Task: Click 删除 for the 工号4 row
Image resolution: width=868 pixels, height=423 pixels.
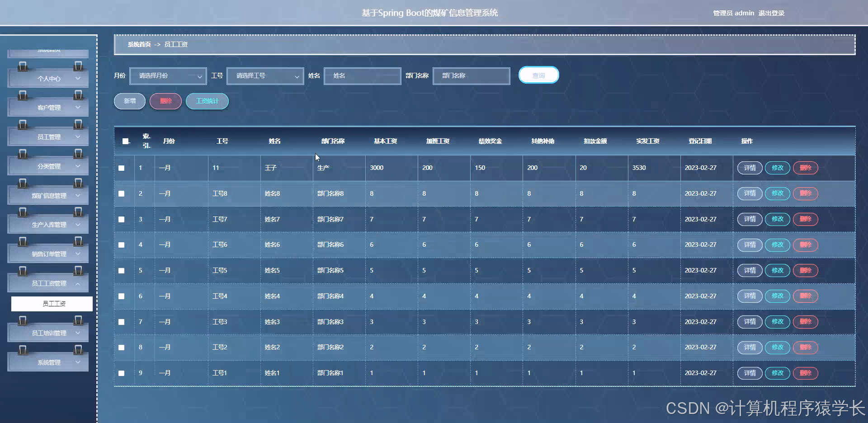Action: pos(806,296)
